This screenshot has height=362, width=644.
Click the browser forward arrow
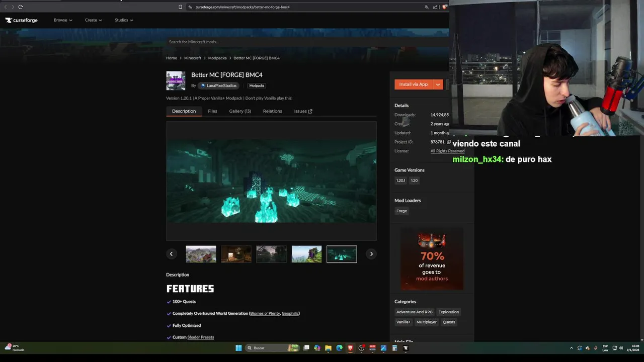13,7
